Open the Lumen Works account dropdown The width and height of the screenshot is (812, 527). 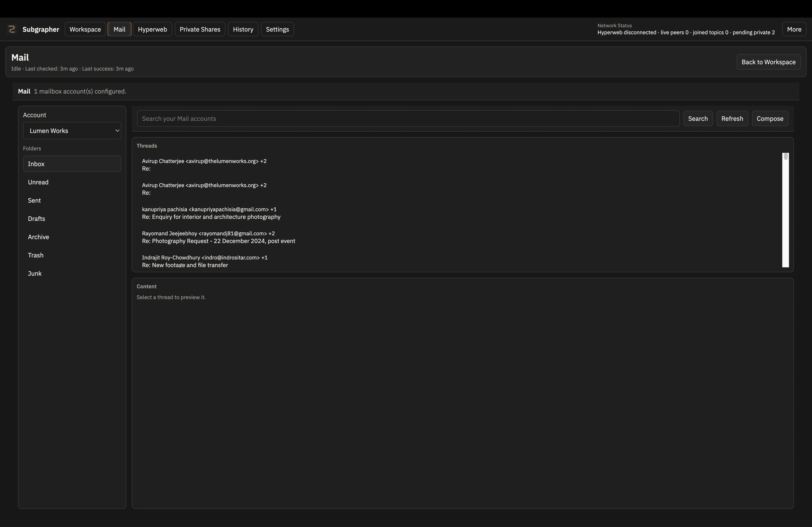[x=72, y=131]
